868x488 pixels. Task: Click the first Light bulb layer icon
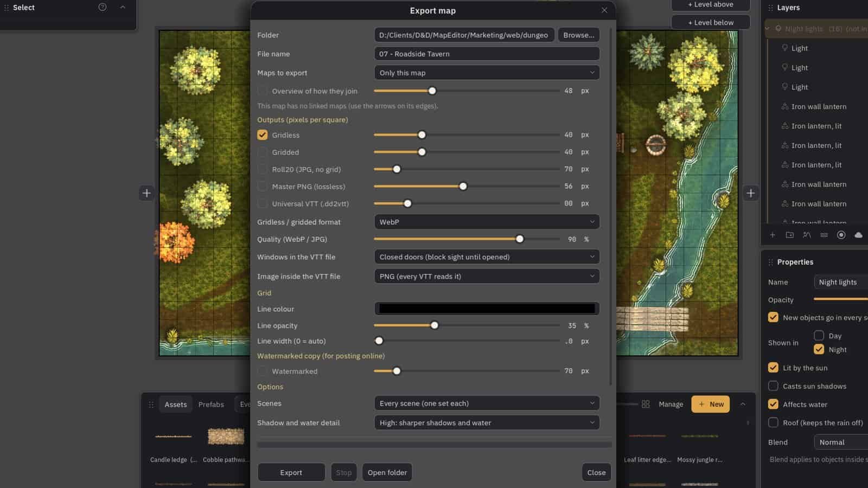pyautogui.click(x=784, y=48)
